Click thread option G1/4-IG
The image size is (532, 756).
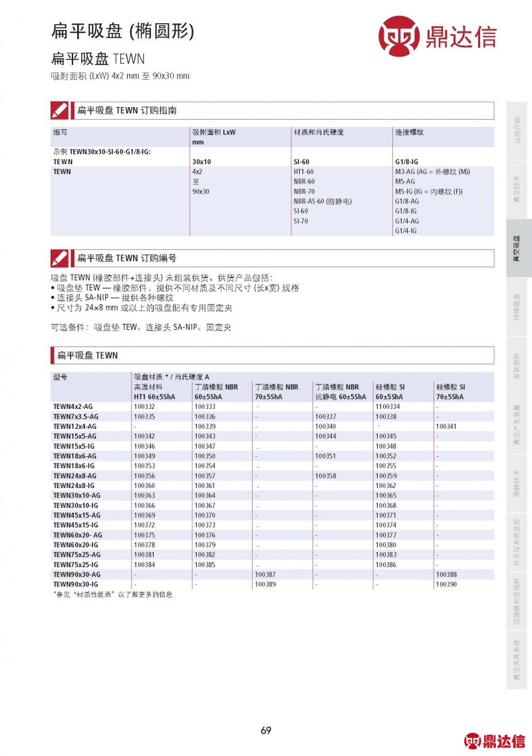pos(406,231)
